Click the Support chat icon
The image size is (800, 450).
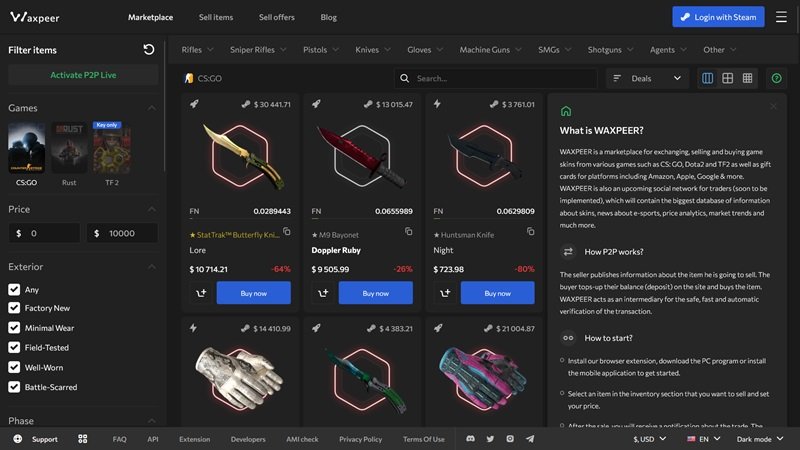[x=18, y=439]
